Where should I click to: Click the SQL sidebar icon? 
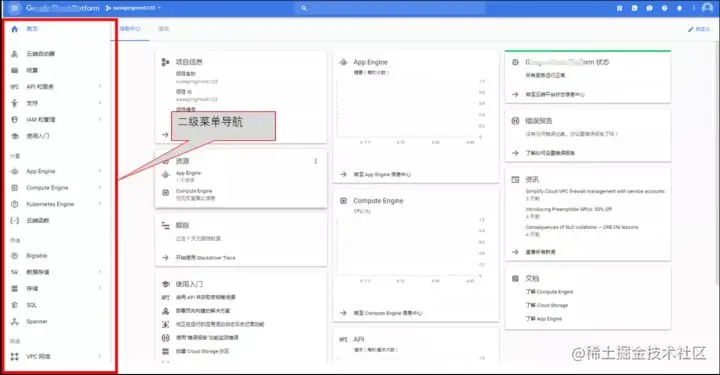click(14, 305)
